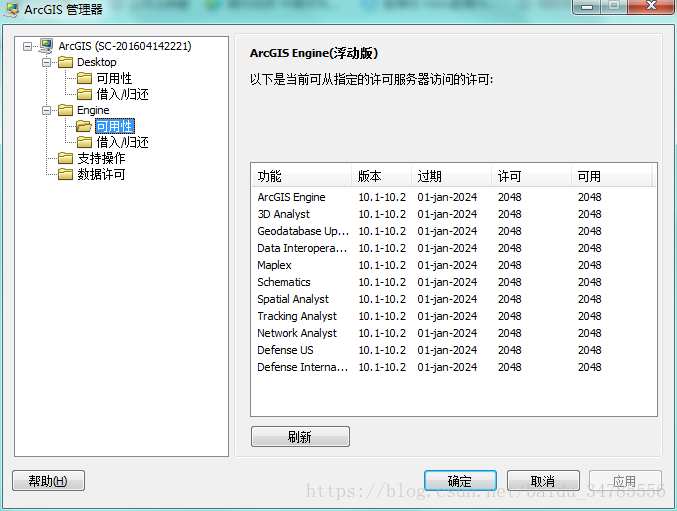Image resolution: width=677 pixels, height=511 pixels.
Task: Select the Tracking Analyst license row
Action: [x=453, y=316]
